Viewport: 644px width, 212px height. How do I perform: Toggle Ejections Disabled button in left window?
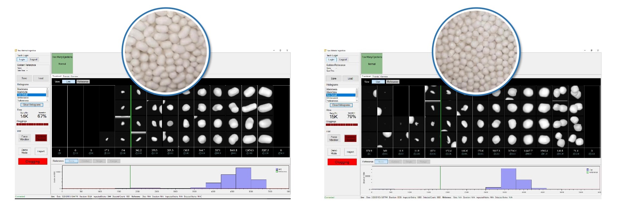point(41,138)
